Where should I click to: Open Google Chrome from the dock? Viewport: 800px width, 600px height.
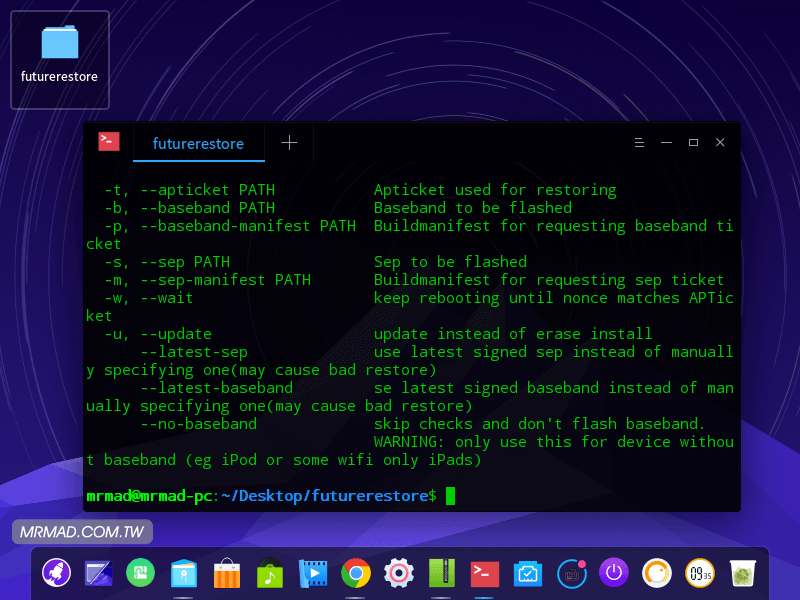355,573
